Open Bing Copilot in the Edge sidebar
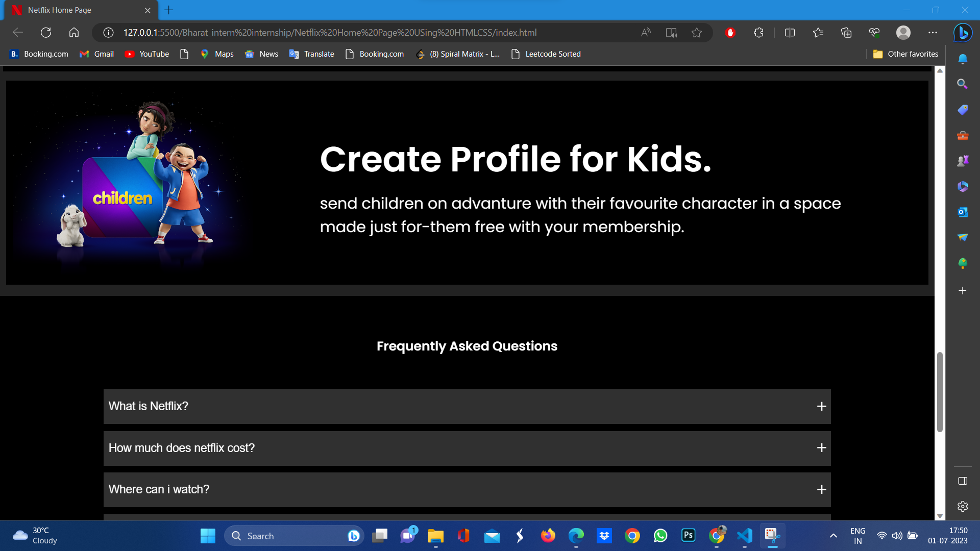 [x=963, y=33]
